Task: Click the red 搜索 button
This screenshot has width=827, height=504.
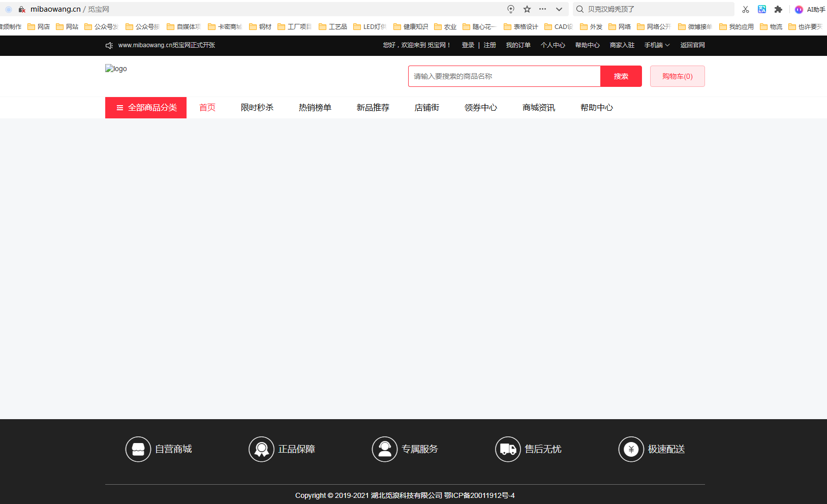Action: tap(621, 76)
